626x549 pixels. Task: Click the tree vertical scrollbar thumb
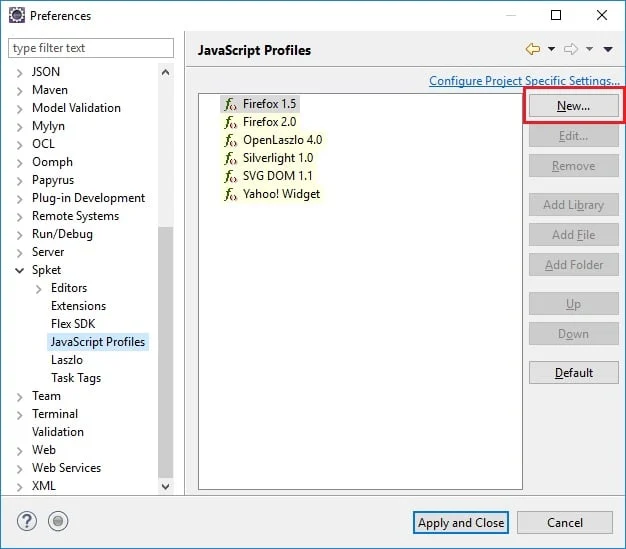[x=166, y=352]
